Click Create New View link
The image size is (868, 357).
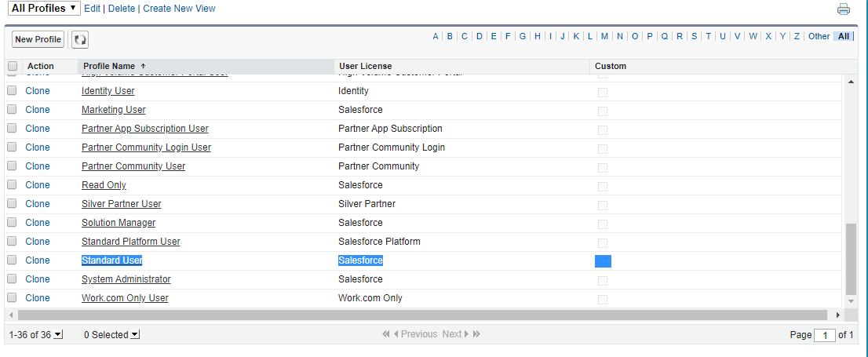pyautogui.click(x=180, y=9)
